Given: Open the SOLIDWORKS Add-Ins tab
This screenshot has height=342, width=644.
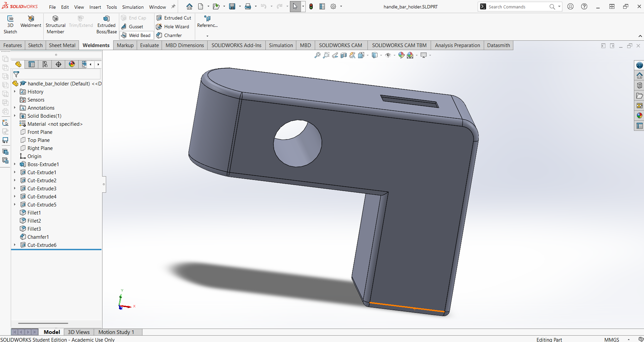Looking at the screenshot, I should click(x=236, y=45).
